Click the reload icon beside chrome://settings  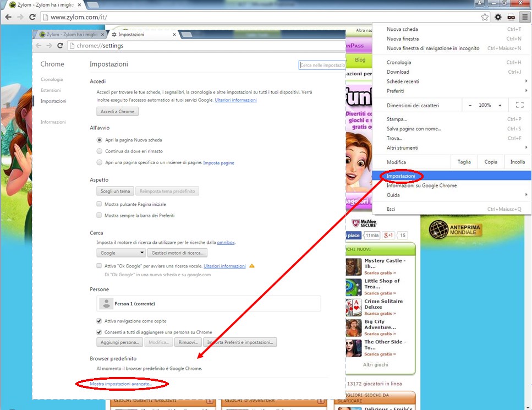61,46
